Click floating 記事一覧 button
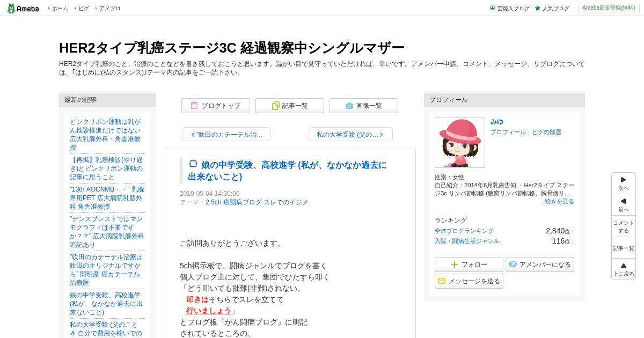The height and width of the screenshot is (338, 644). tap(624, 248)
